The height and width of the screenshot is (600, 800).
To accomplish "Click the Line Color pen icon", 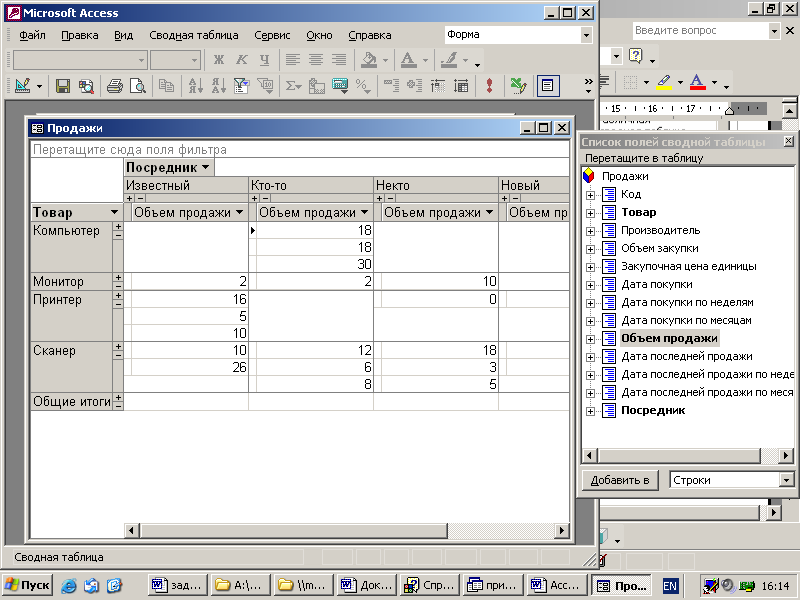I will coord(449,60).
